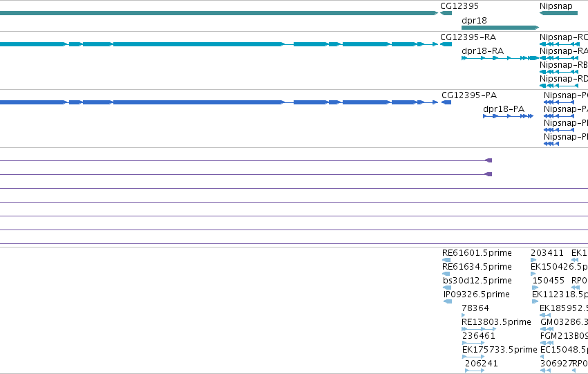Click the dpr18 gene name label
Image resolution: width=588 pixels, height=374 pixels.
[x=474, y=21]
